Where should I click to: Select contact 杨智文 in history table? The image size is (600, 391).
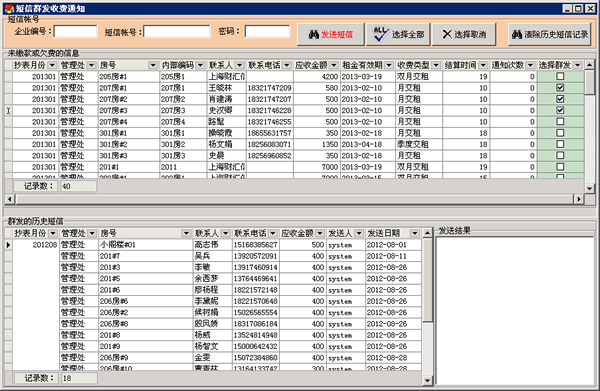[212, 346]
